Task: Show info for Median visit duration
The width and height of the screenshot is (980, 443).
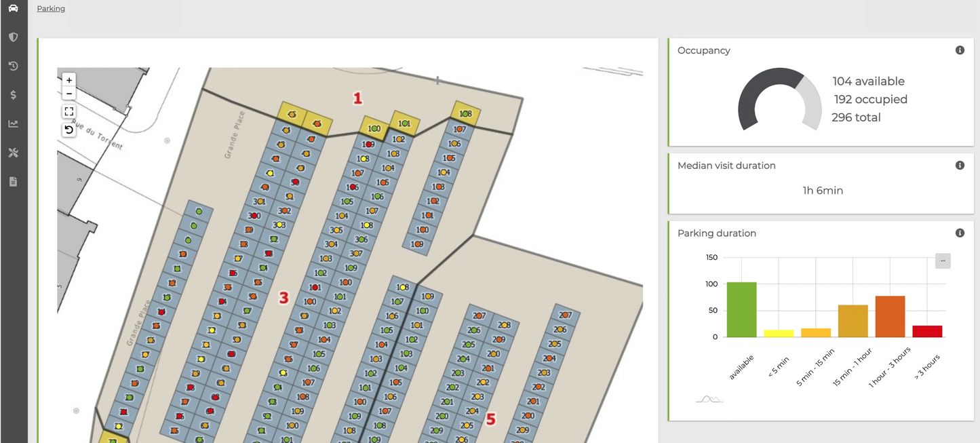Action: pyautogui.click(x=960, y=166)
